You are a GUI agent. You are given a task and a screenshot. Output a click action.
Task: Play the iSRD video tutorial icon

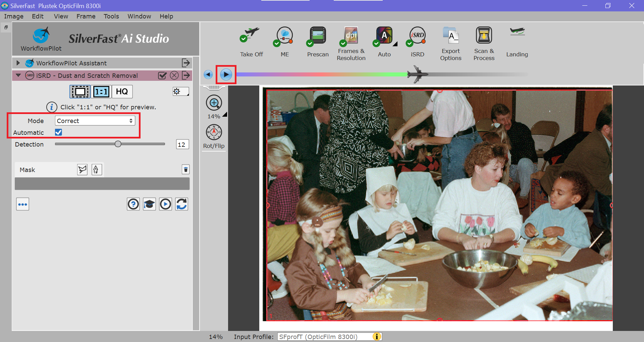tap(165, 204)
